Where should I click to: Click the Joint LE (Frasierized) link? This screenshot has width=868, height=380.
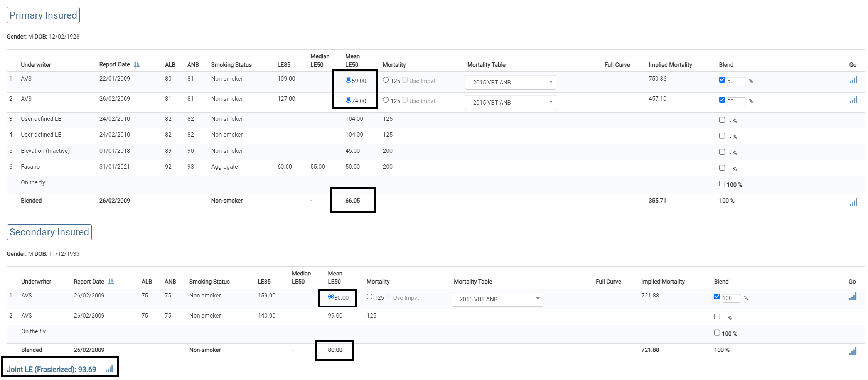[51, 370]
